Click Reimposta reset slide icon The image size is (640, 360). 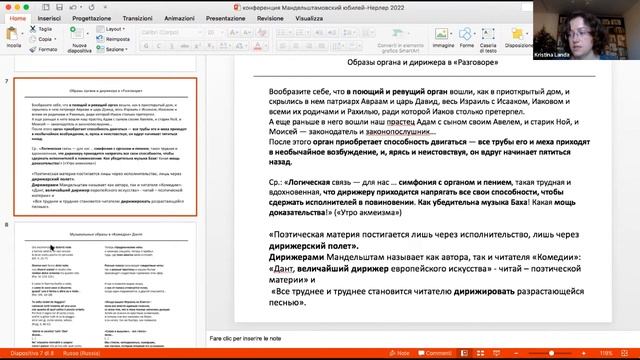[x=100, y=39]
